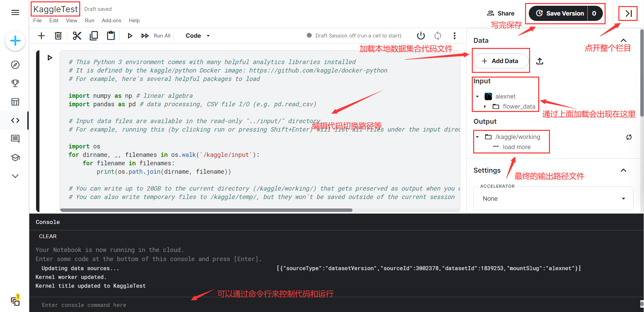Click the blue plus Create button
The height and width of the screenshot is (312, 644).
pyautogui.click(x=15, y=41)
